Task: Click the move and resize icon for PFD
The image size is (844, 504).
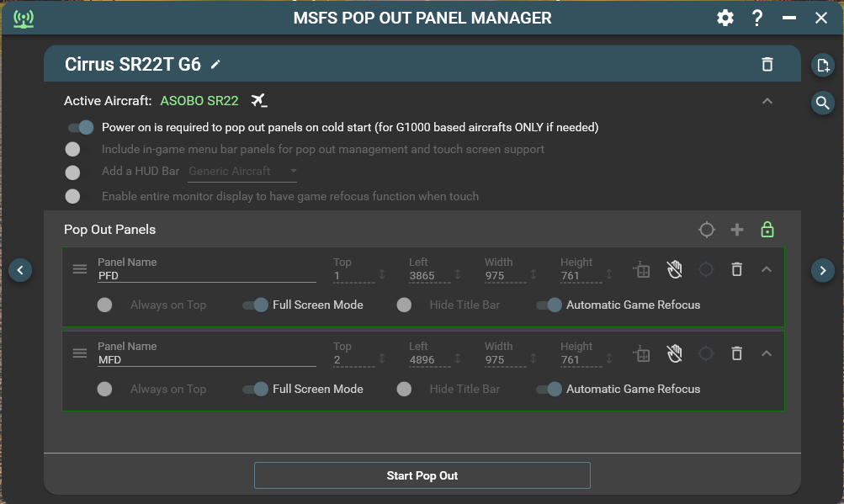Action: (642, 269)
